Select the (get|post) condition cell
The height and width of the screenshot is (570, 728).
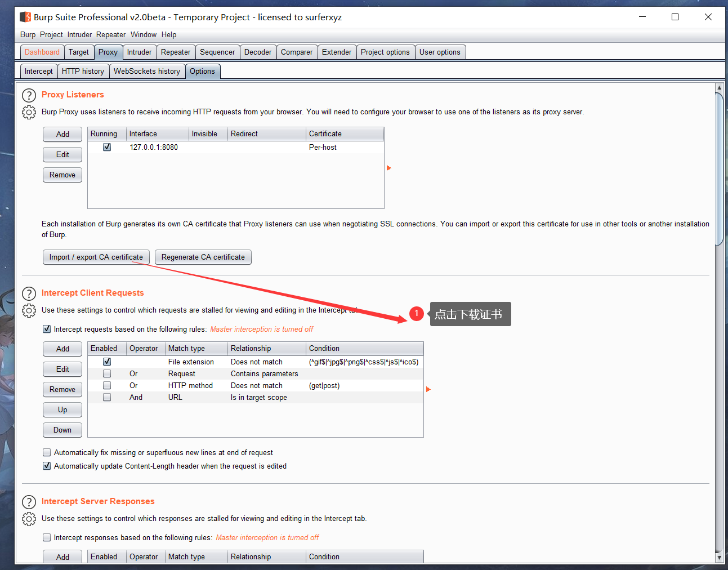(365, 385)
